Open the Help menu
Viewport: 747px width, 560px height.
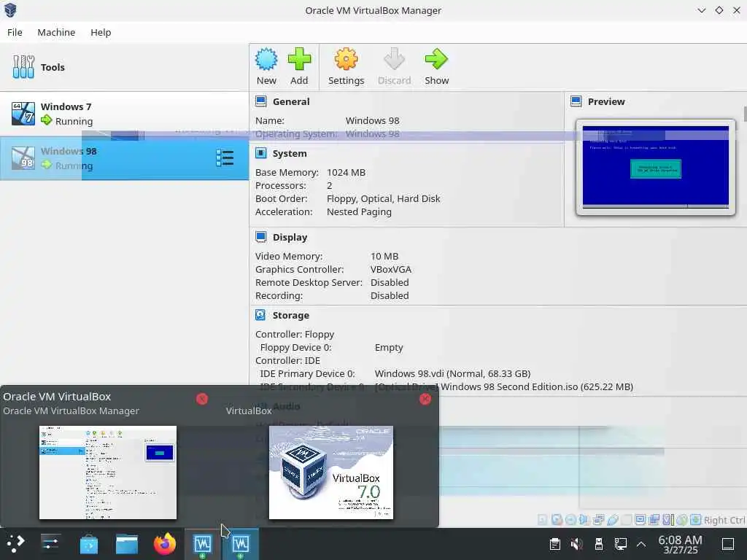point(101,32)
